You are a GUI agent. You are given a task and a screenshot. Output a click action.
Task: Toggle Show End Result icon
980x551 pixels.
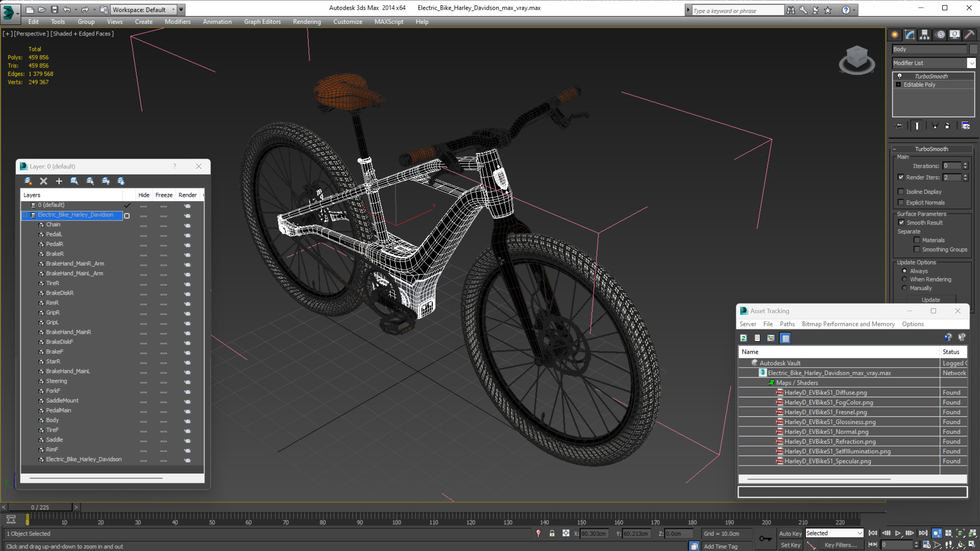pyautogui.click(x=917, y=126)
